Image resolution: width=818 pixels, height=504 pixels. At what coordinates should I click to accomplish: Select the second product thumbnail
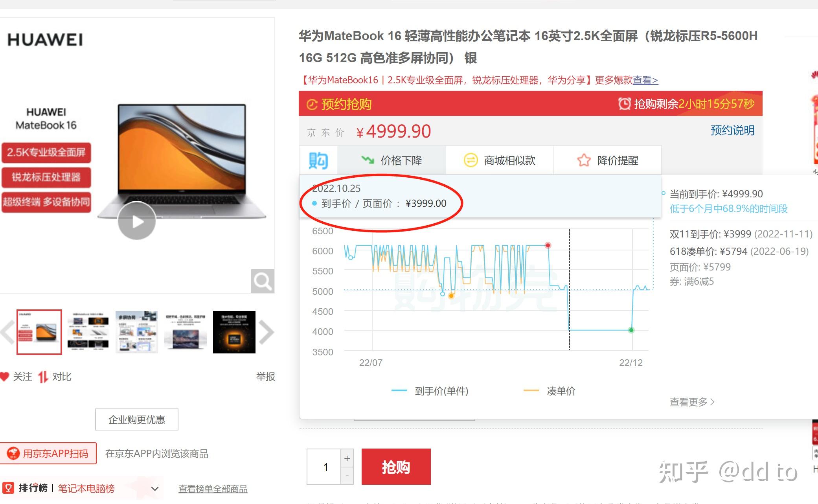[x=88, y=332]
